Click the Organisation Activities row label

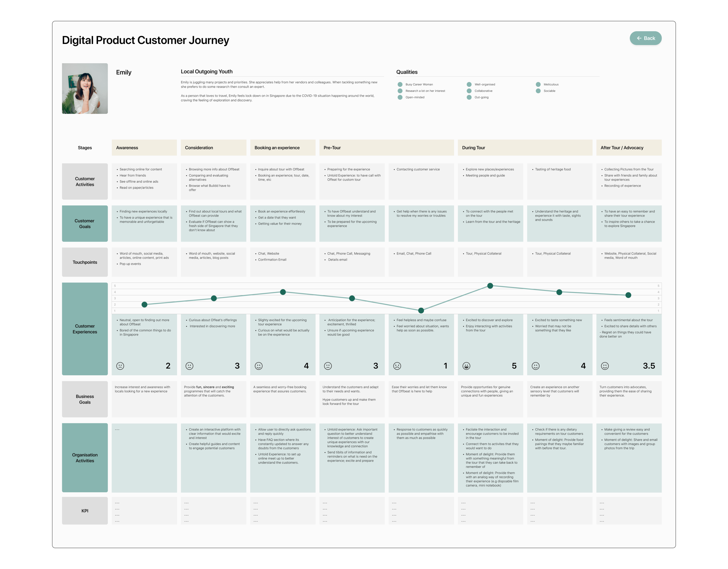pyautogui.click(x=85, y=458)
